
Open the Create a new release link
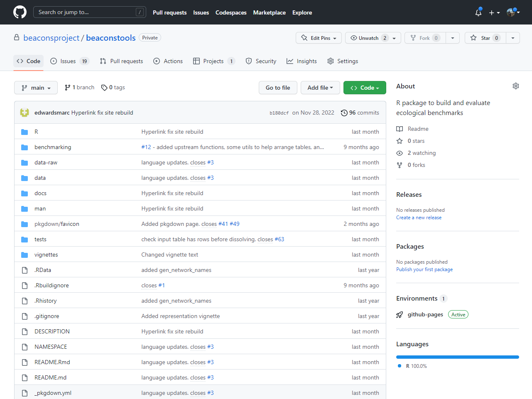419,218
